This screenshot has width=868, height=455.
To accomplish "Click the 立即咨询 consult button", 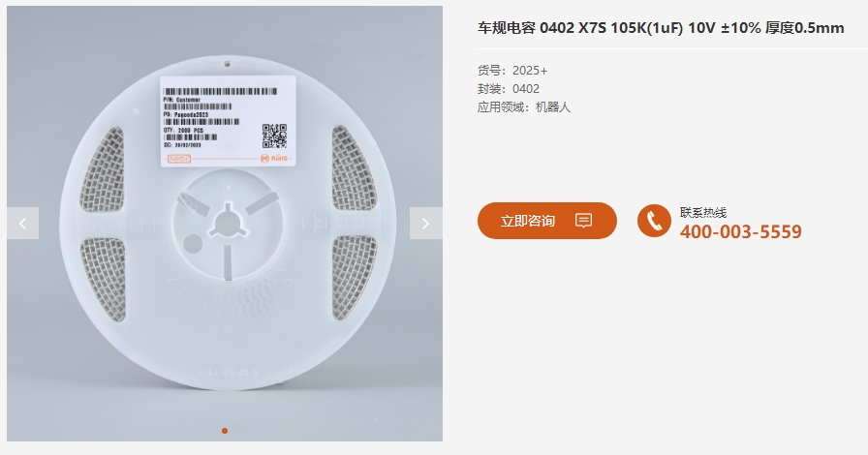I will click(547, 221).
